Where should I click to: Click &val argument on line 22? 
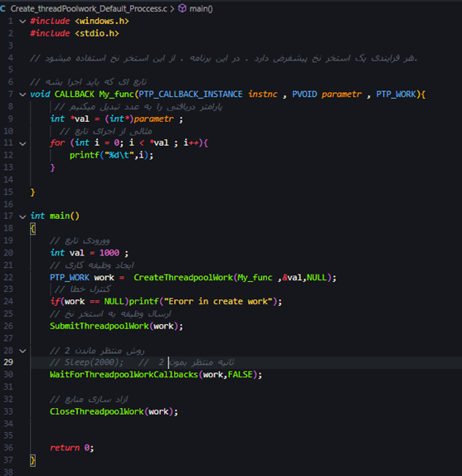[x=292, y=277]
